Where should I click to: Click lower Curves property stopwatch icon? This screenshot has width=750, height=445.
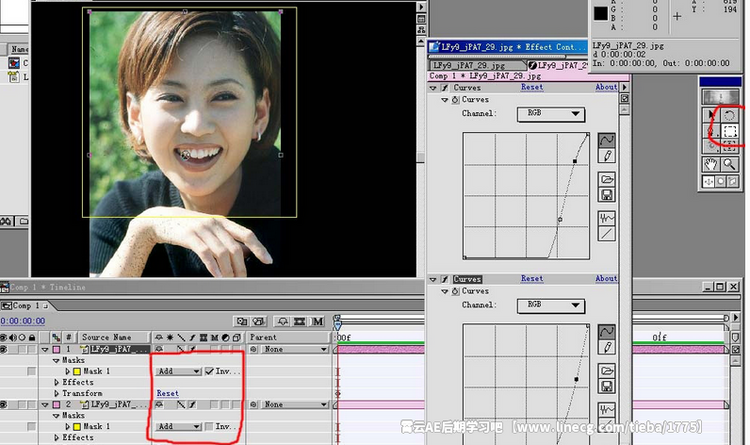455,291
